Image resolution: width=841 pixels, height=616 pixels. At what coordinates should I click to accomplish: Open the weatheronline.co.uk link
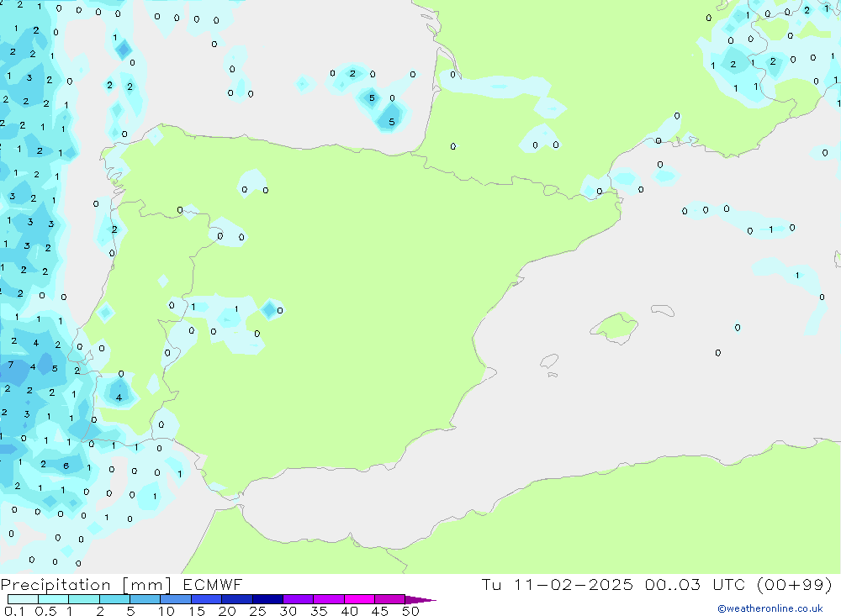770,608
